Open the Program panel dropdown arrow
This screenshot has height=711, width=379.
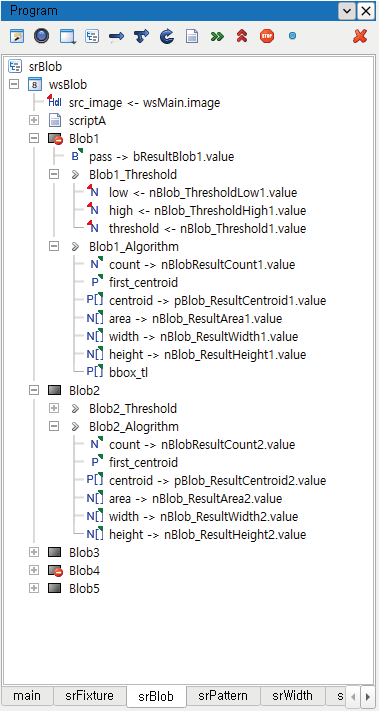click(347, 11)
